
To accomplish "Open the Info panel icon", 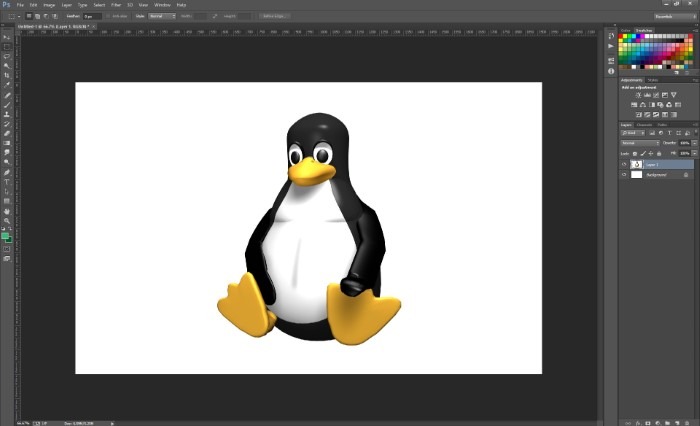I will point(611,71).
